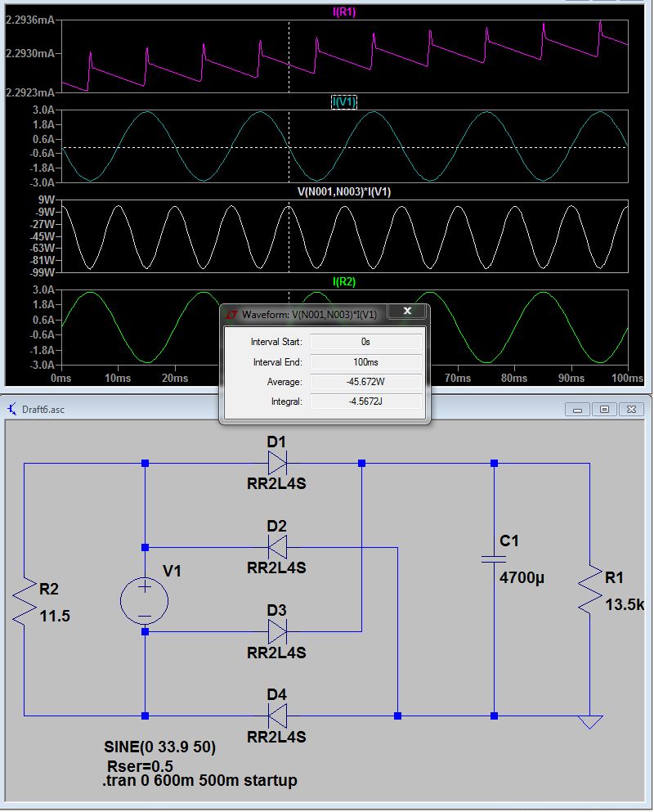
Task: Click the Draft6.asc title text
Action: (x=43, y=410)
